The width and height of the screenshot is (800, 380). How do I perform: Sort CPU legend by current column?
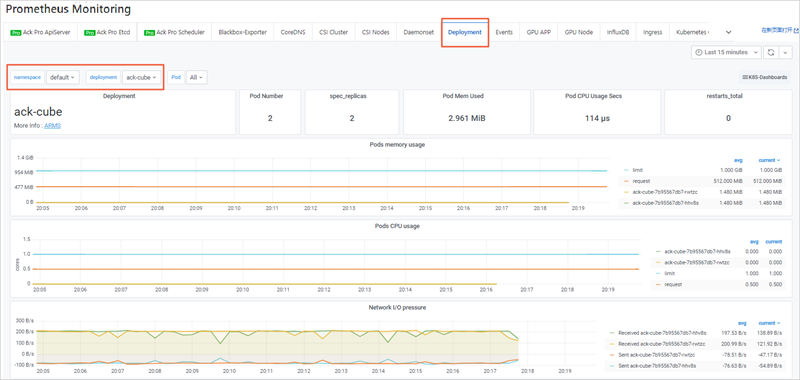click(x=773, y=242)
